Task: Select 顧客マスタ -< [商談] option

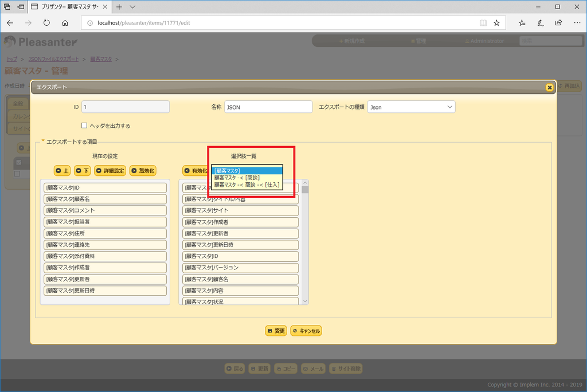Action: [x=246, y=178]
